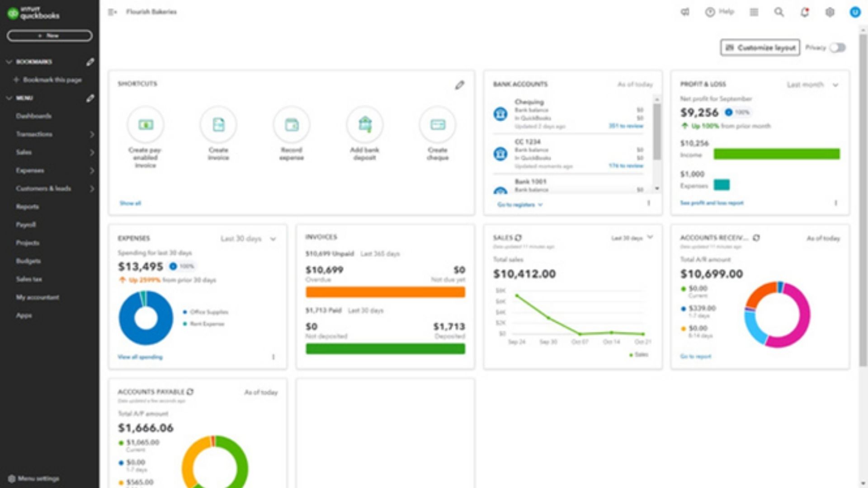The height and width of the screenshot is (488, 868).
Task: Open the search magnifier icon
Action: click(x=779, y=12)
